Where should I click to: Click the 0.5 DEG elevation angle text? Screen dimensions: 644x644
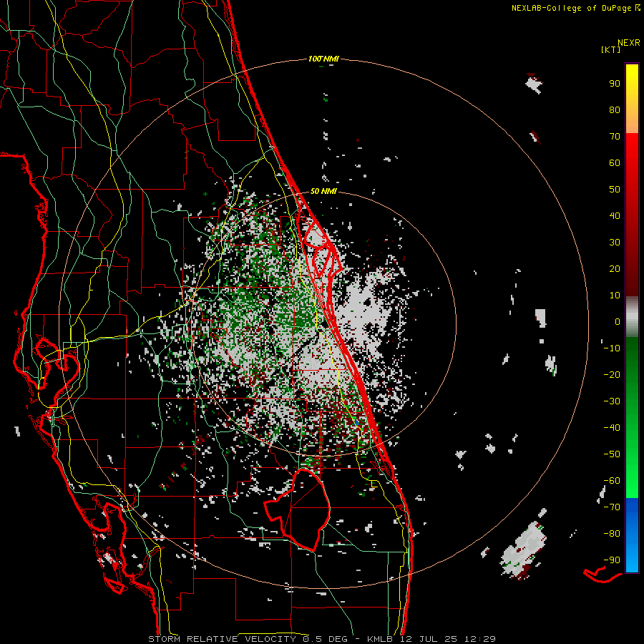pos(325,639)
